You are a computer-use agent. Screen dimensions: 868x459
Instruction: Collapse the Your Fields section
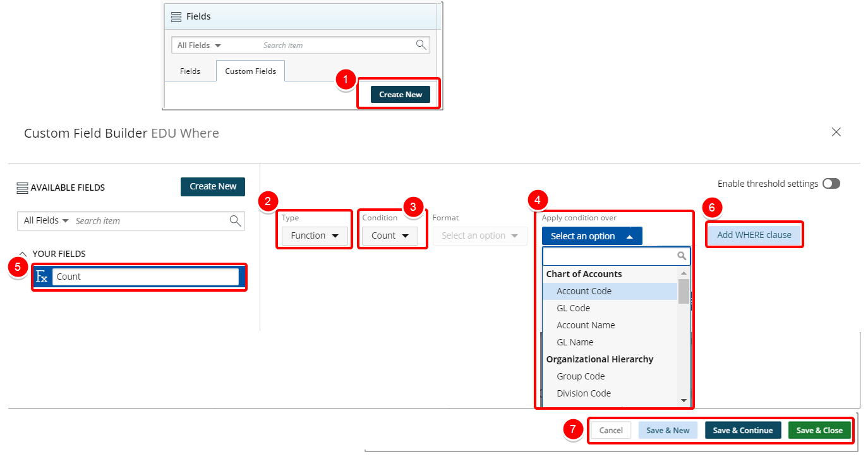click(x=23, y=254)
